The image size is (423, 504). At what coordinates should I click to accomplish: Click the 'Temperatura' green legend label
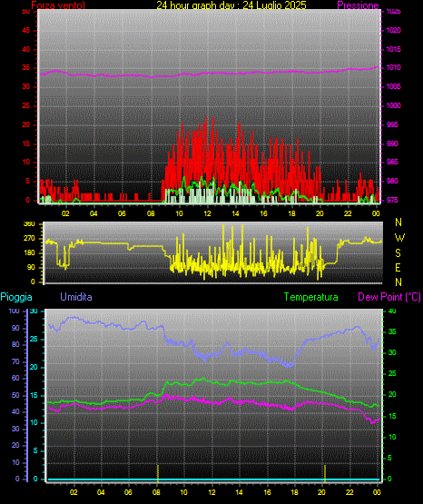311,297
